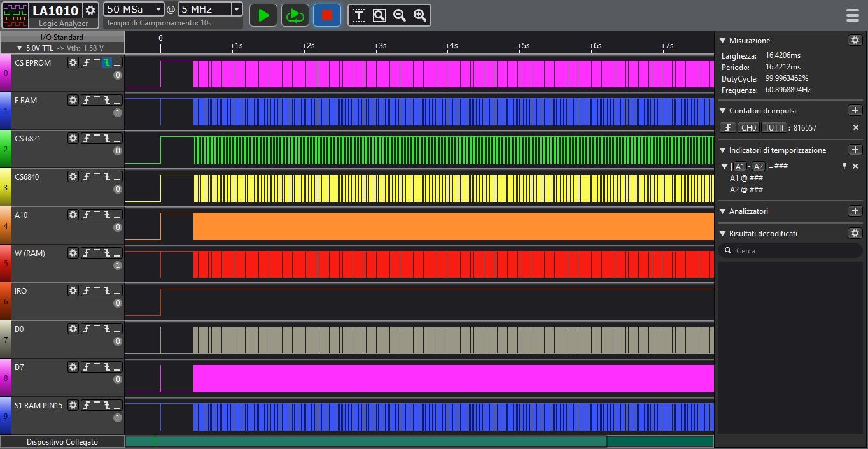Set rising-edge trigger on E RAM channel
Image resolution: width=868 pixels, height=449 pixels.
coord(87,101)
